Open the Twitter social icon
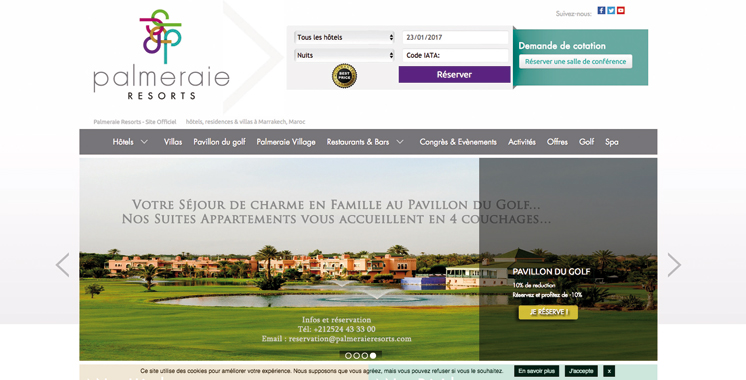 coord(611,10)
